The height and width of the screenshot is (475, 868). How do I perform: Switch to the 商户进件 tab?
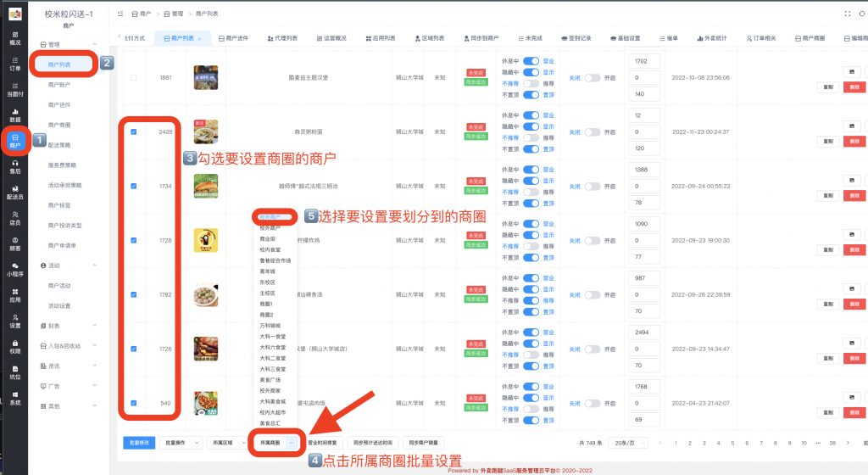pyautogui.click(x=234, y=38)
